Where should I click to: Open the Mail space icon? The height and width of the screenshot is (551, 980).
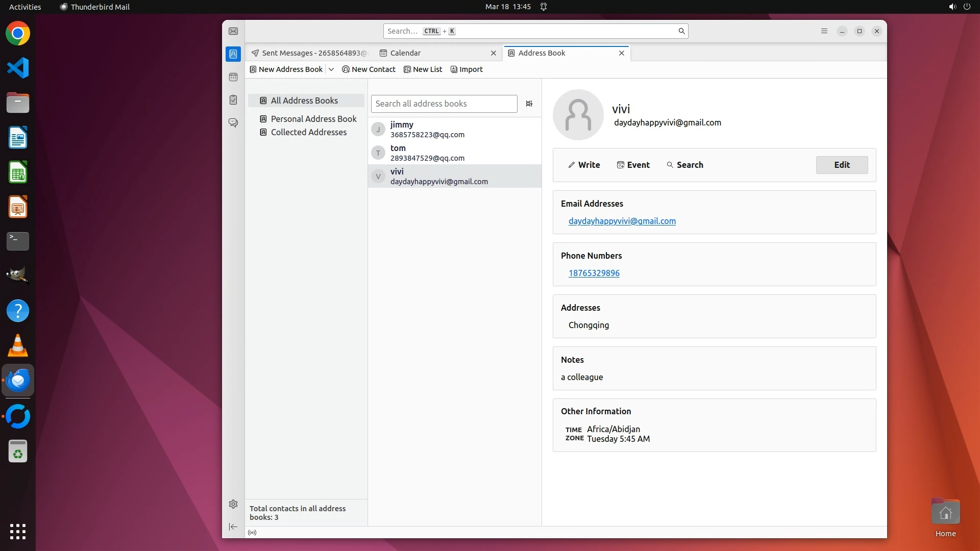pyautogui.click(x=233, y=31)
